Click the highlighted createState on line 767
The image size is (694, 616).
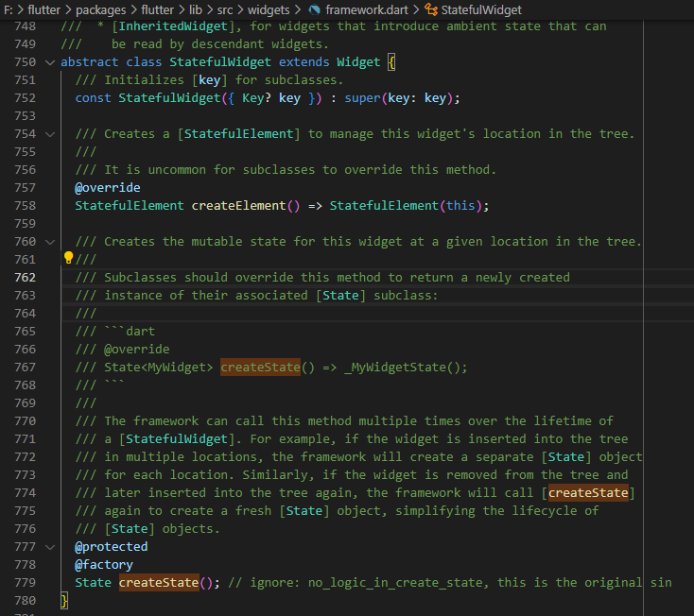pos(260,368)
